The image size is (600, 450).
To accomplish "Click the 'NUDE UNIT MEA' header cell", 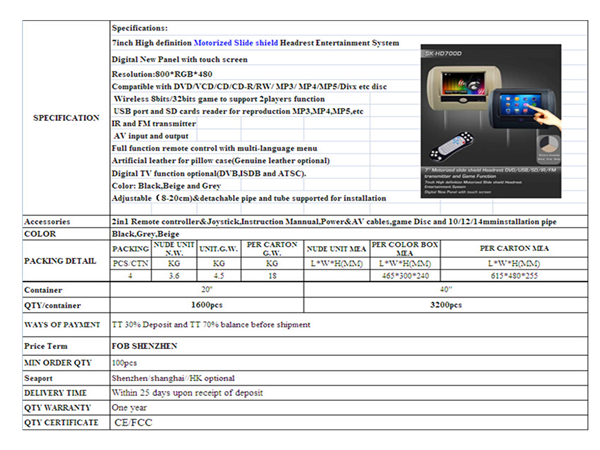I will tap(337, 249).
